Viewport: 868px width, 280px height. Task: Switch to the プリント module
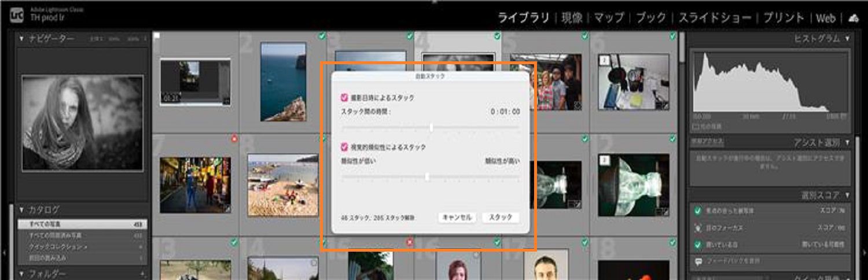[784, 17]
